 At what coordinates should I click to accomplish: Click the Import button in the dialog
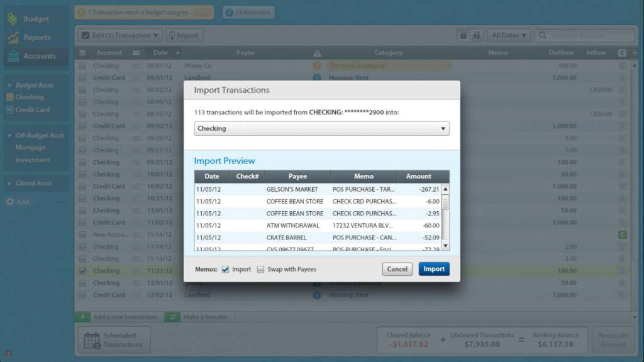pos(433,269)
